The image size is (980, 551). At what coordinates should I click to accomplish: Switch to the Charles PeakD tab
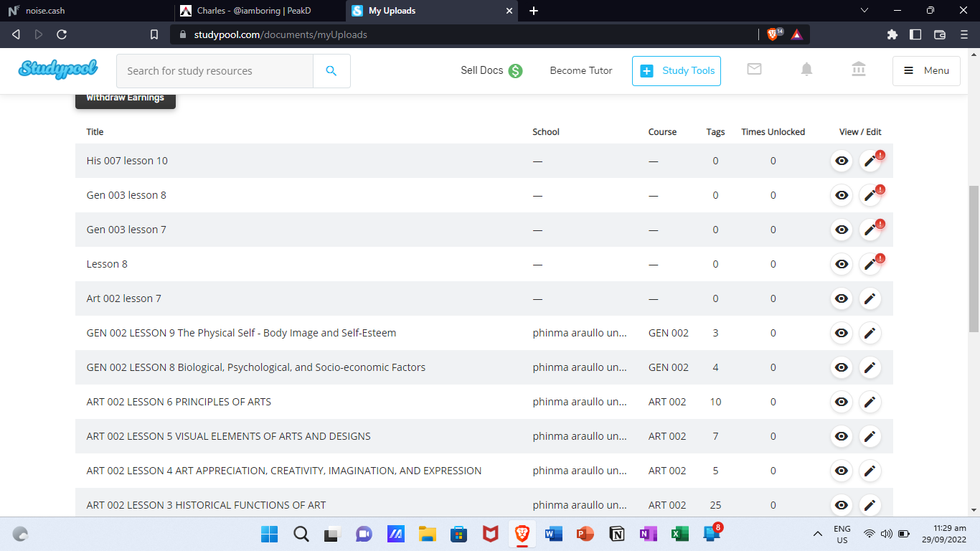tap(258, 11)
